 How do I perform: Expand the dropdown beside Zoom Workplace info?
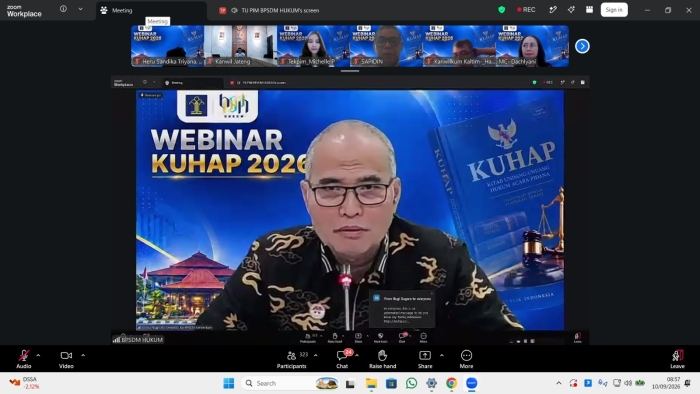(x=80, y=9)
